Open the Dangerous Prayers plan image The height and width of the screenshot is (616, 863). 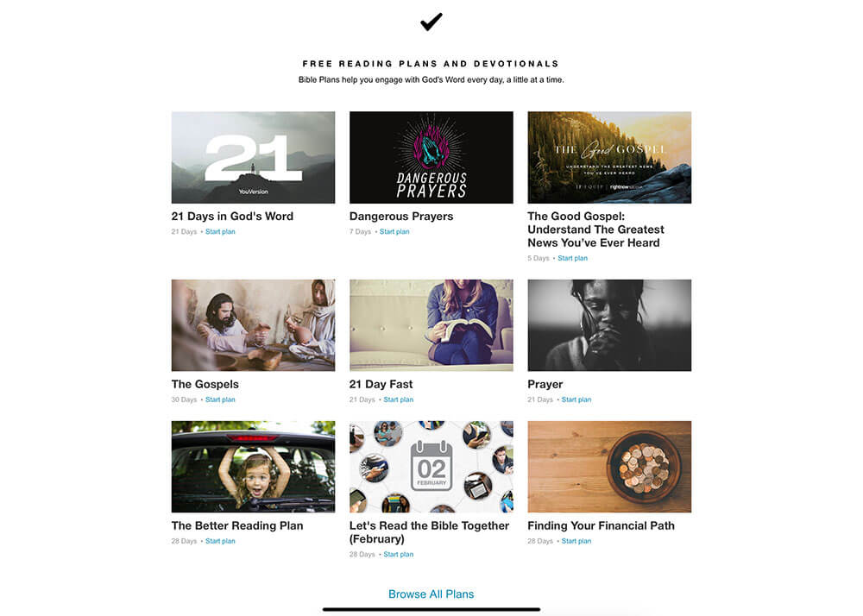click(x=431, y=157)
